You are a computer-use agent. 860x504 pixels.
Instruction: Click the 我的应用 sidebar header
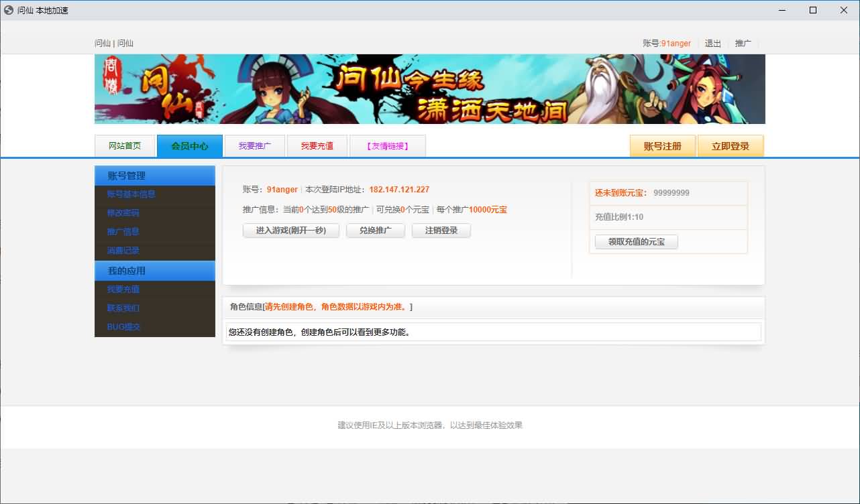155,271
